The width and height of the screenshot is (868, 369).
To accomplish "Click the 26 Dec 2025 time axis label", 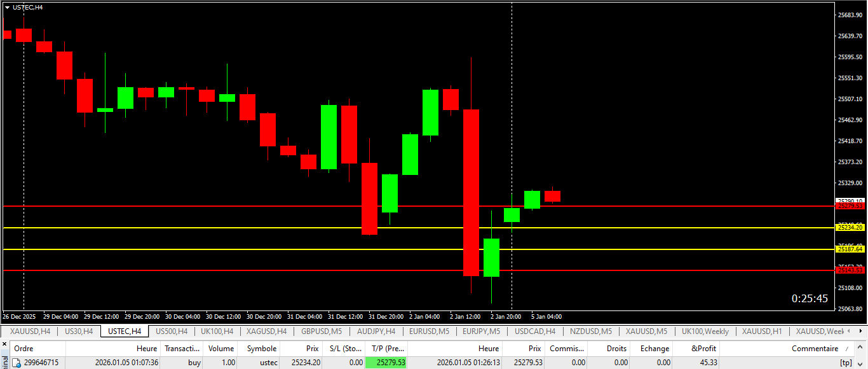I will coord(19,316).
